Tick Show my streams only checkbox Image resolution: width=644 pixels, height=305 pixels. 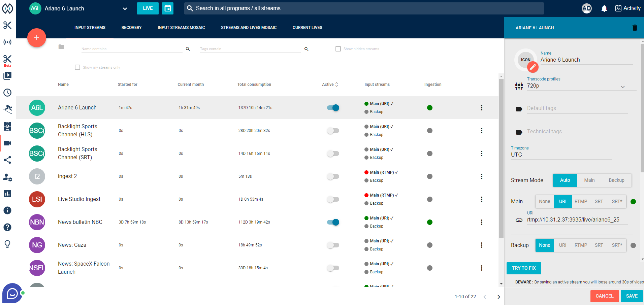77,67
